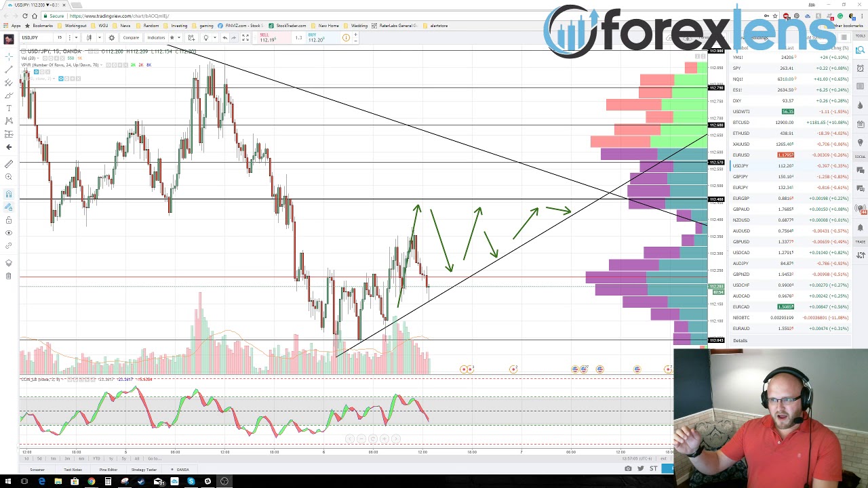Click the info icon beside the BUY price
Image resolution: width=868 pixels, height=488 pixels.
click(x=346, y=37)
